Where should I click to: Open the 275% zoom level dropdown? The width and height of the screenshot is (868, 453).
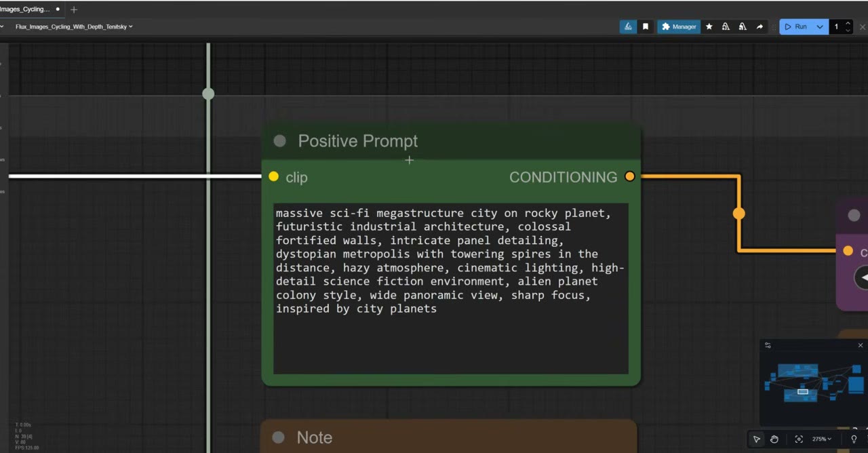tap(822, 439)
